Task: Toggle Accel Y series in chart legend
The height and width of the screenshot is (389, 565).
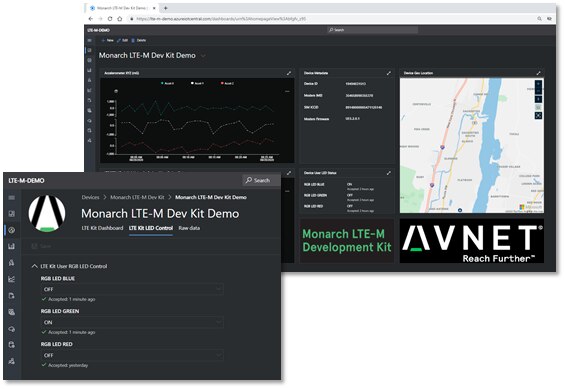Action: (x=197, y=84)
